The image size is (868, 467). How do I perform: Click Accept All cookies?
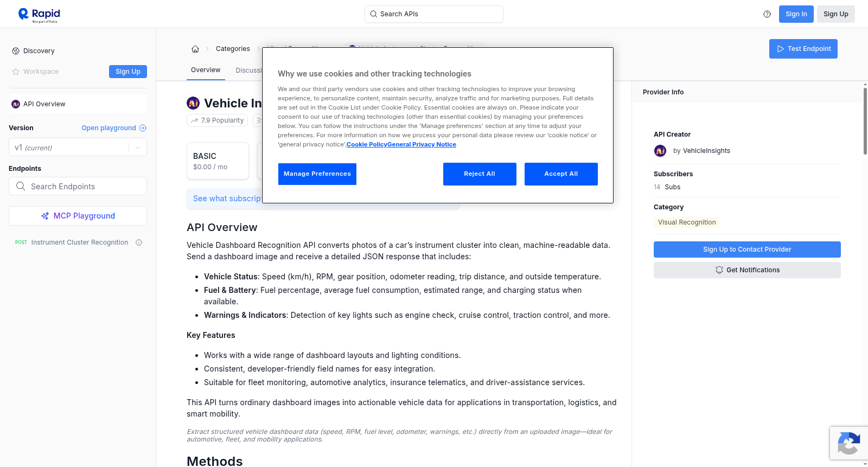pyautogui.click(x=561, y=174)
